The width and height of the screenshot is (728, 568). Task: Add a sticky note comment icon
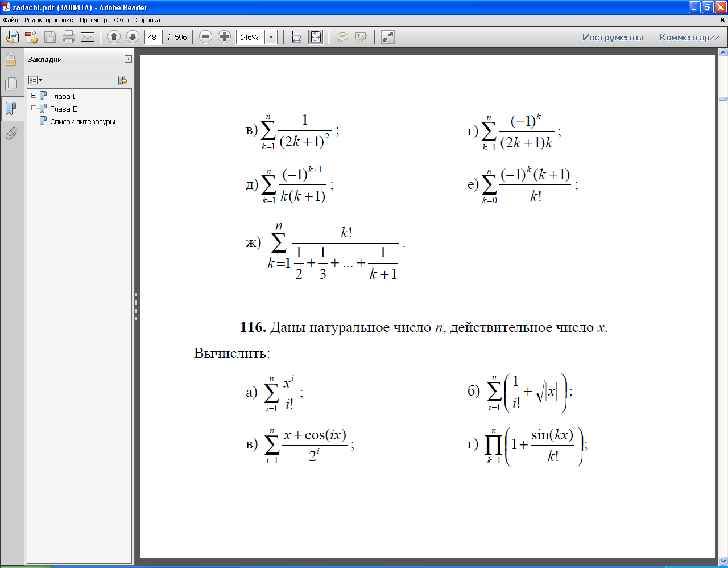[x=342, y=37]
